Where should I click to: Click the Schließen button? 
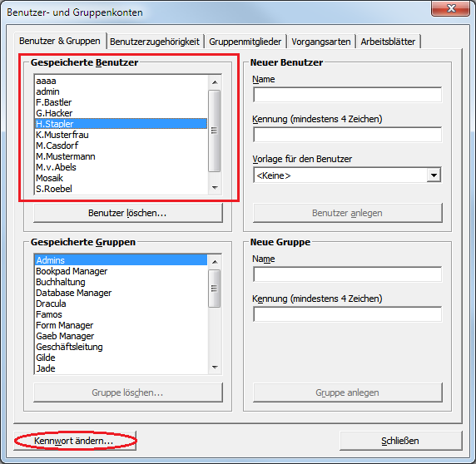point(401,441)
